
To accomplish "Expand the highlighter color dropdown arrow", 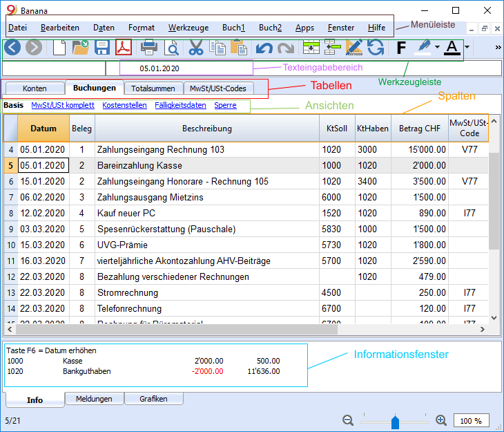I will coord(438,47).
